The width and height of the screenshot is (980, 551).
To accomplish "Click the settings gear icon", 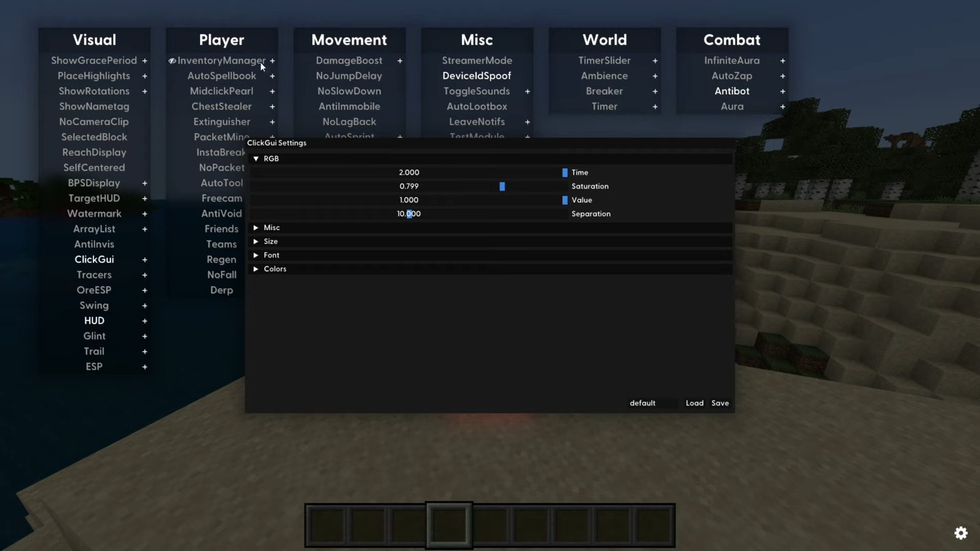I will 961,532.
